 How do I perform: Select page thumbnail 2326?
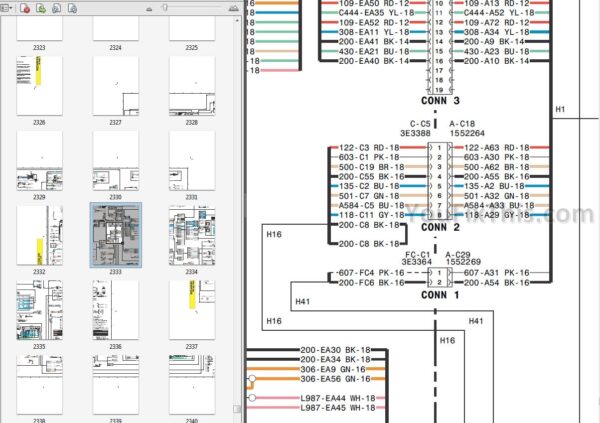[39, 84]
